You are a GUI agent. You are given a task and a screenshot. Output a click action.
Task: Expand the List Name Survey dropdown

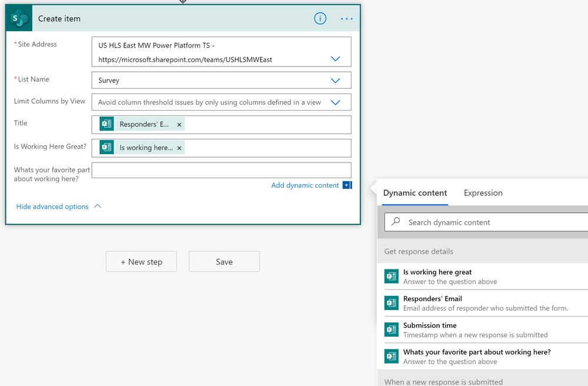tap(335, 81)
